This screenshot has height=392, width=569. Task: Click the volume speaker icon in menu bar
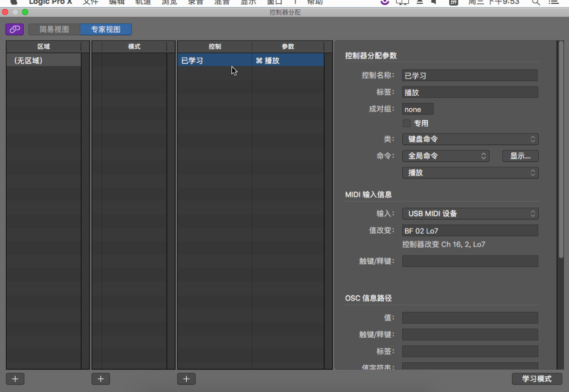434,2
